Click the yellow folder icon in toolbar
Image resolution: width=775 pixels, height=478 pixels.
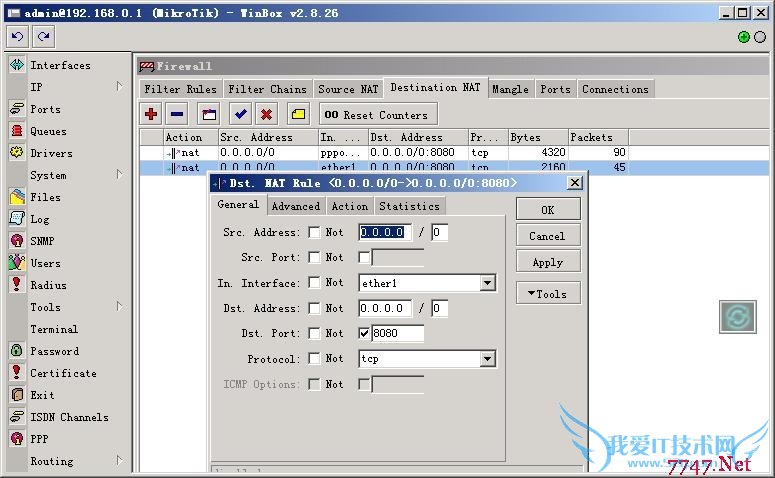pos(298,115)
